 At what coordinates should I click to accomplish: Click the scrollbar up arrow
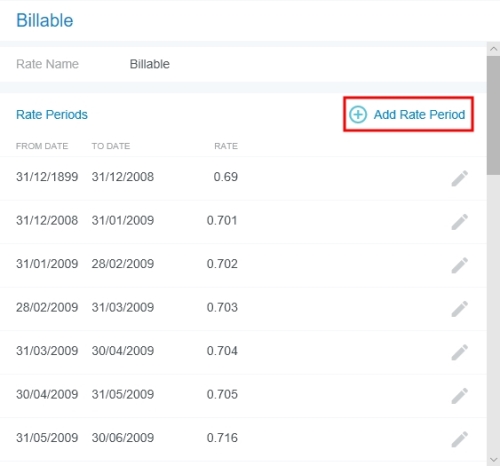pos(493,49)
